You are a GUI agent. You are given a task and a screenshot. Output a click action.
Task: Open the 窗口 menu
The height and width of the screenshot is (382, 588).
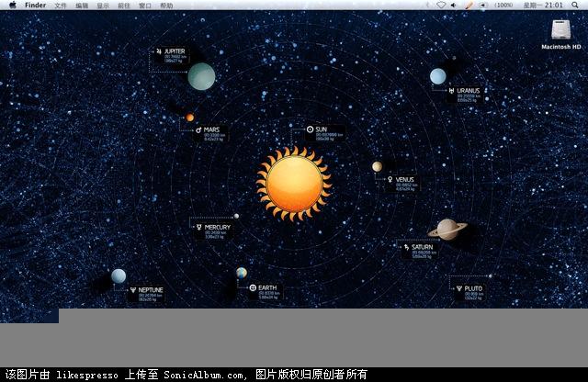145,6
